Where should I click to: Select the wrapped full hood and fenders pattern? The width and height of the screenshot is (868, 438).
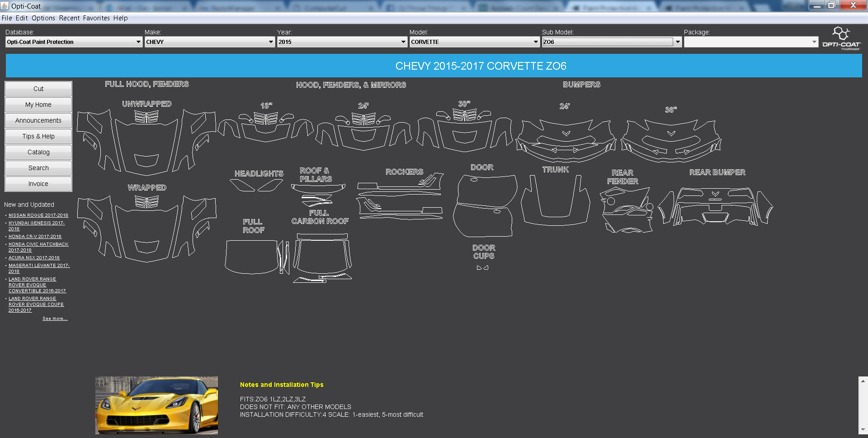(146, 229)
